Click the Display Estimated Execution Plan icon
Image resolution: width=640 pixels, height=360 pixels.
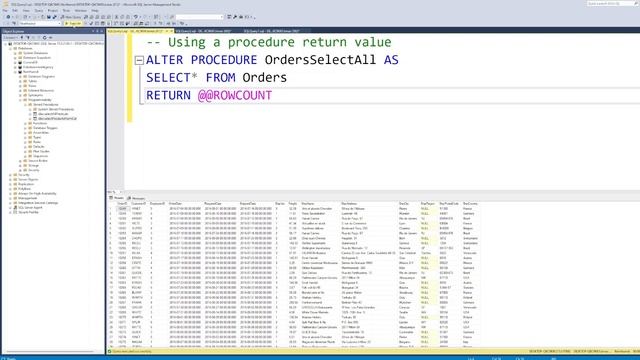[97, 24]
